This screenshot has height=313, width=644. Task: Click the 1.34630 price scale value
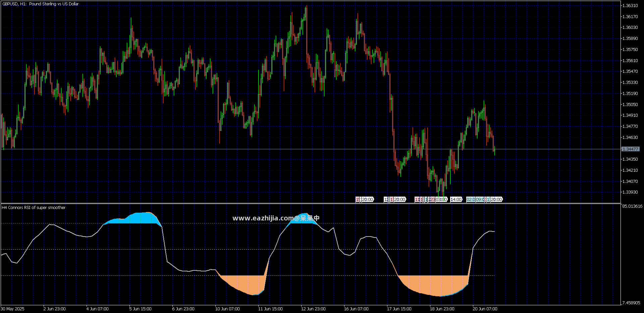point(630,137)
